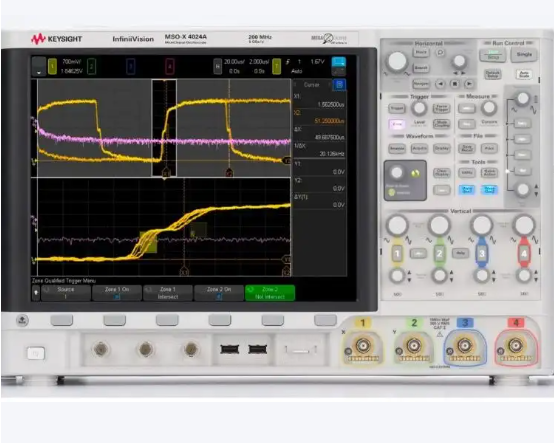Push the front-panel power button
This screenshot has width=554, height=443.
click(x=36, y=353)
